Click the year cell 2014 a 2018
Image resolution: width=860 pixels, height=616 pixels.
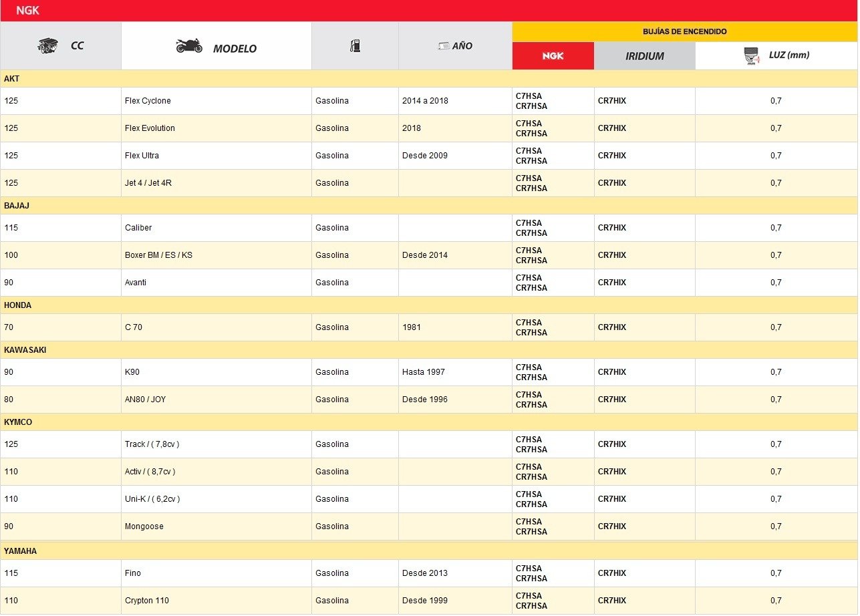click(x=456, y=101)
